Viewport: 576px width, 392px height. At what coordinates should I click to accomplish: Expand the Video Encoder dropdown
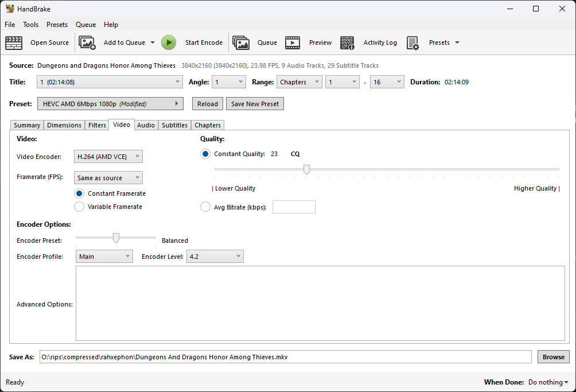[x=108, y=157]
